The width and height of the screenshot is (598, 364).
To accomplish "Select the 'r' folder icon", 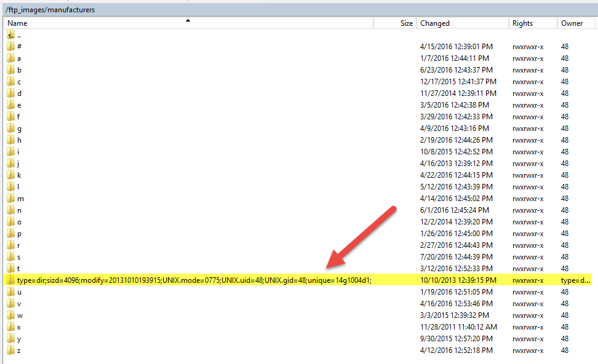I will (10, 245).
